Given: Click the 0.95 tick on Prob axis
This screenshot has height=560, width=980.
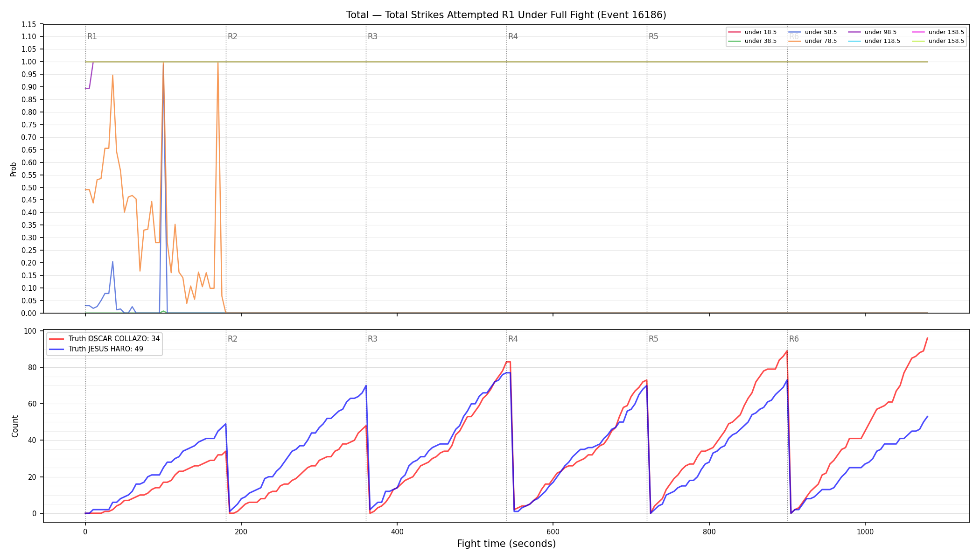Looking at the screenshot, I should [x=29, y=74].
